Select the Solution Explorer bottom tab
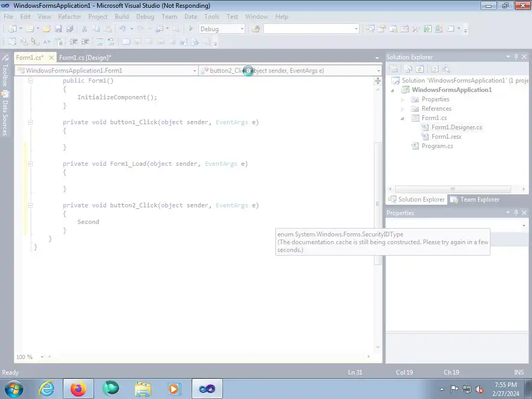The width and height of the screenshot is (532, 399). point(417,199)
